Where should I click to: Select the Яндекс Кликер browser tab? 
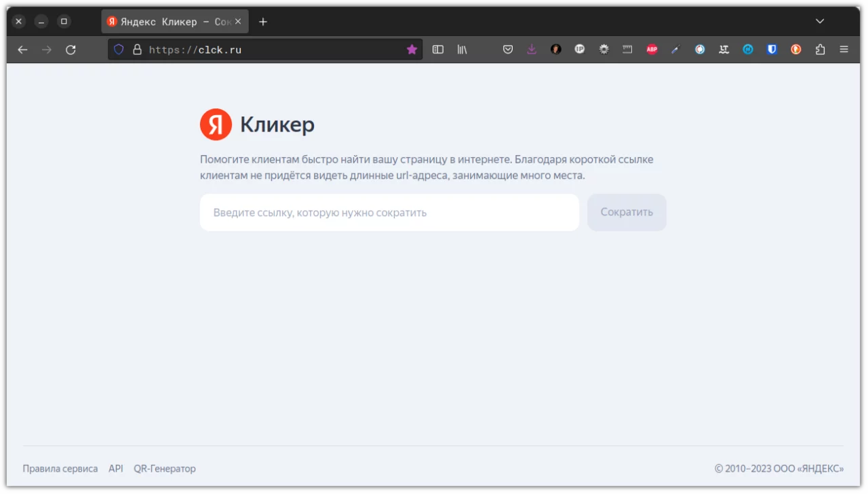170,21
